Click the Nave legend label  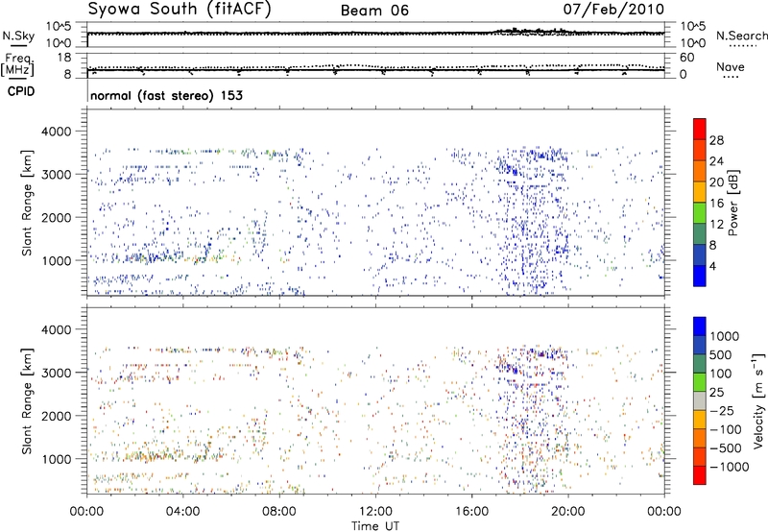pos(731,67)
